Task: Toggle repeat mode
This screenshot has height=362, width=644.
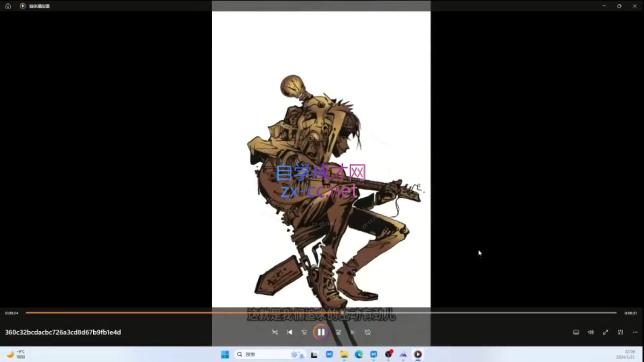Action: pos(367,332)
